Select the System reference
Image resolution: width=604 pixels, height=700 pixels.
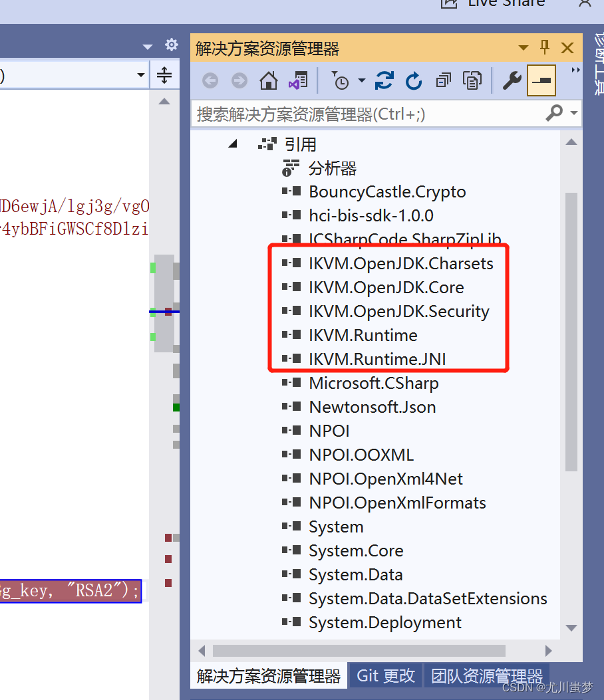pos(337,527)
